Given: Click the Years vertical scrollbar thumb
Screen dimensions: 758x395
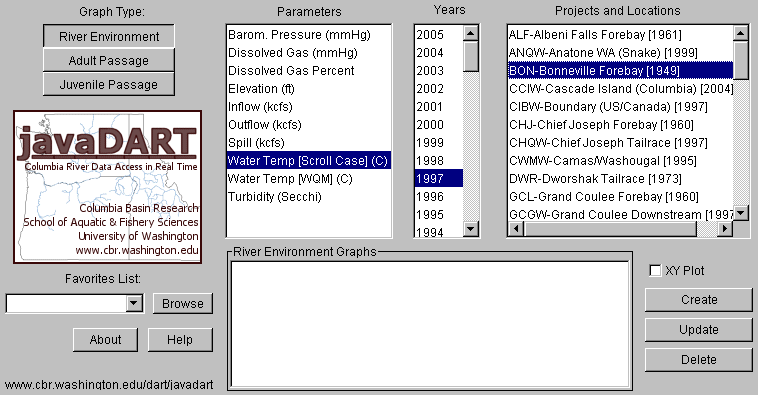Looking at the screenshot, I should coord(470,57).
